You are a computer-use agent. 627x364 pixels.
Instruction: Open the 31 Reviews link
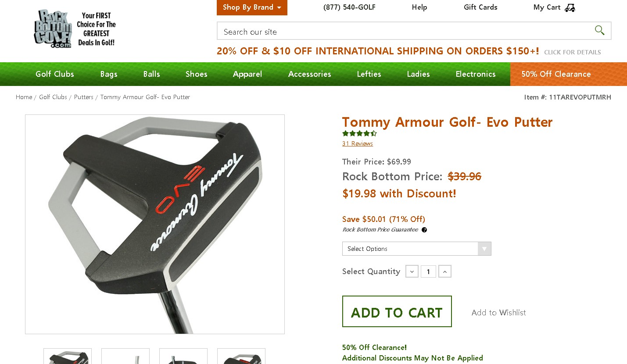click(358, 143)
